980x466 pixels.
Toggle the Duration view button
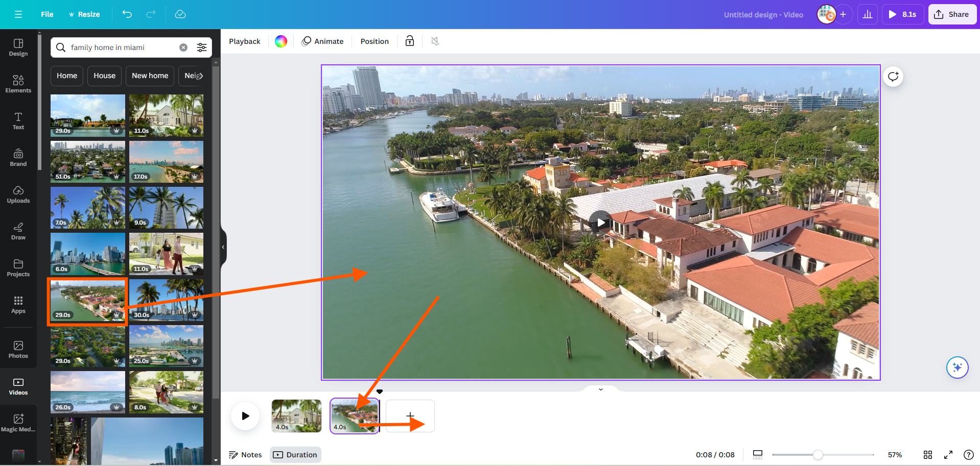(295, 455)
